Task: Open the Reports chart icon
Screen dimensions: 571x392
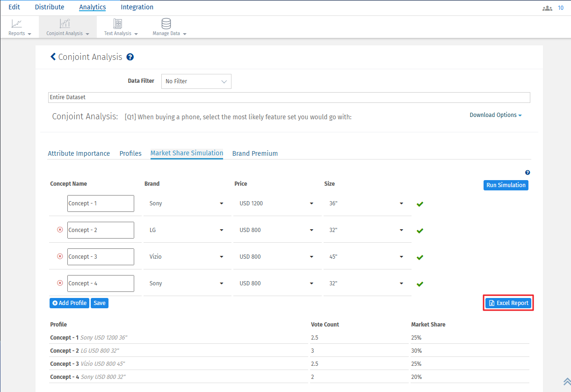Action: 17,23
